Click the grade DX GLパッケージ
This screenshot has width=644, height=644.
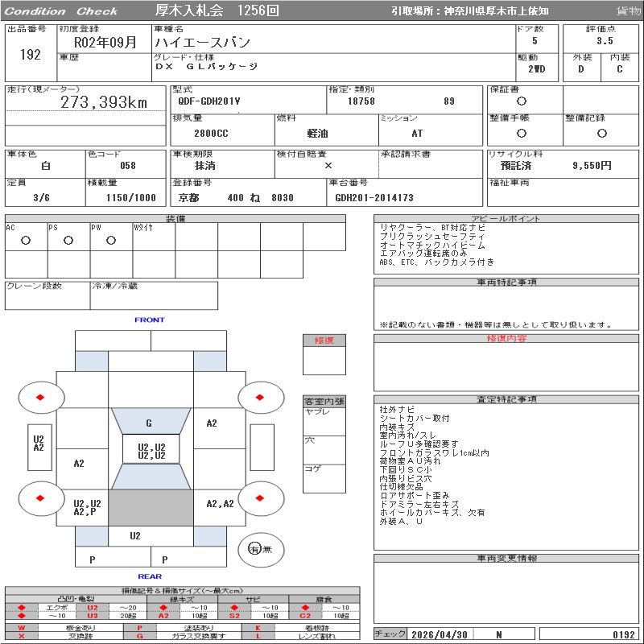pos(207,66)
